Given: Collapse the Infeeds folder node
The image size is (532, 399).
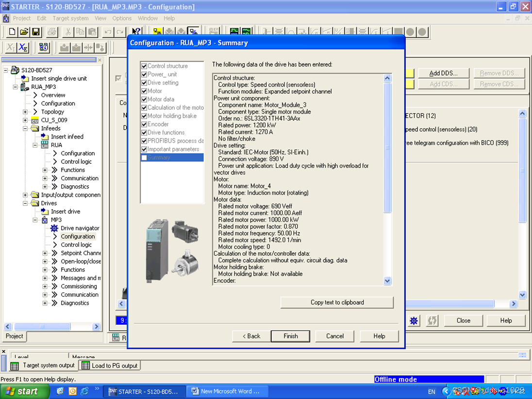Looking at the screenshot, I should (25, 128).
